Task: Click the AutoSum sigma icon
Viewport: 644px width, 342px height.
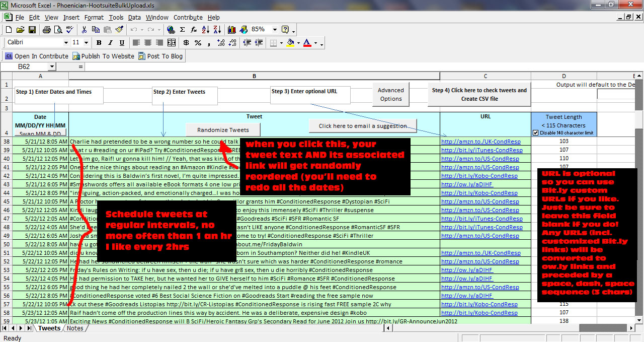Action: (x=183, y=30)
